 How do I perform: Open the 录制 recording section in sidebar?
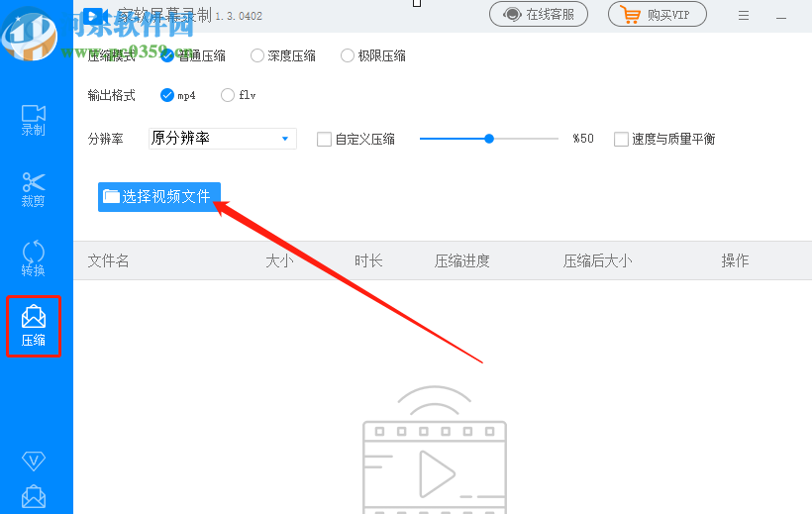tap(33, 120)
